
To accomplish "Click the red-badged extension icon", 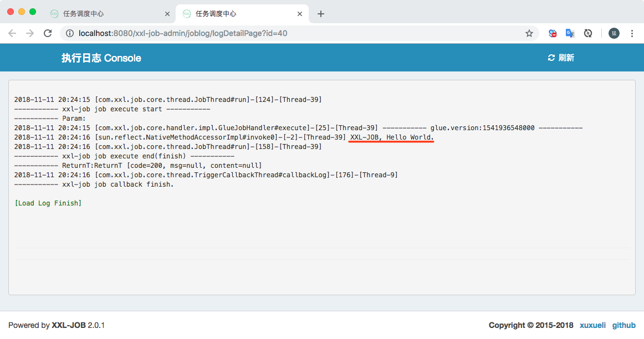I will (553, 33).
